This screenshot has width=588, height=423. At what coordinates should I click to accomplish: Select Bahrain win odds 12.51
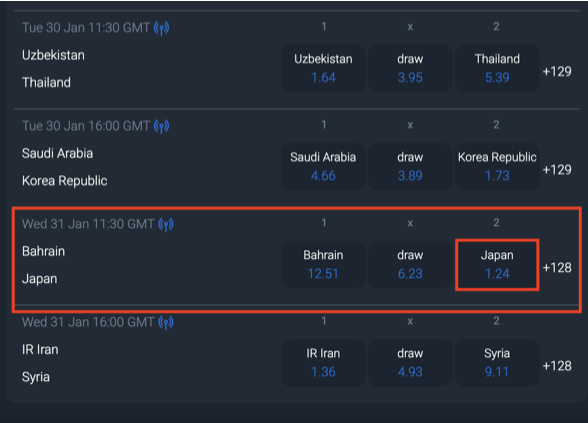click(x=323, y=265)
